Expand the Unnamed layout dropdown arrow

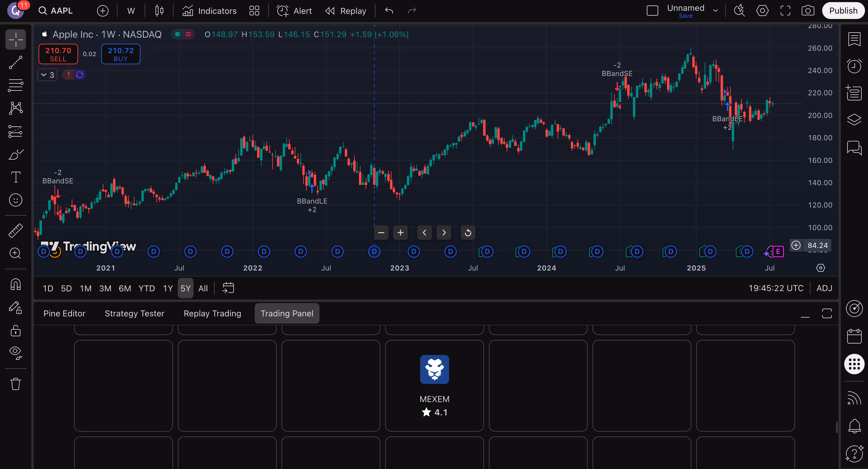pos(715,11)
